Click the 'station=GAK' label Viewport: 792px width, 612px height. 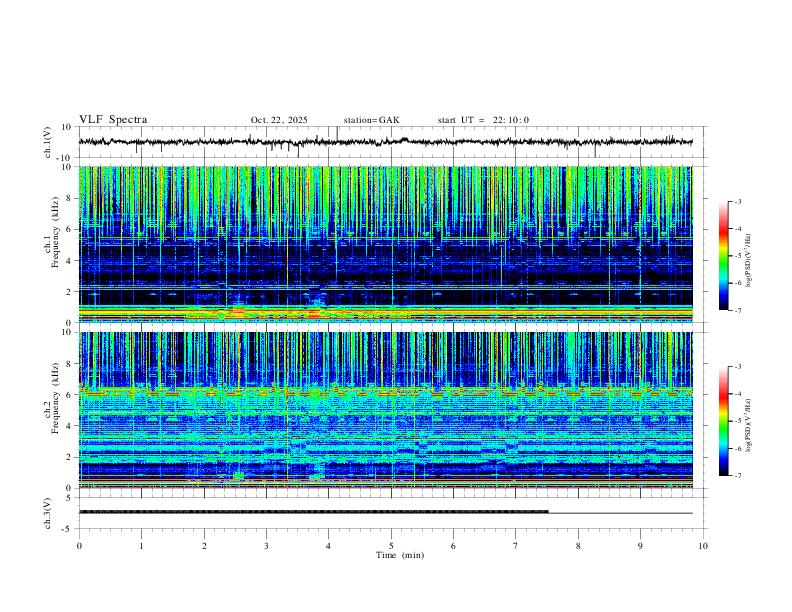(371, 120)
